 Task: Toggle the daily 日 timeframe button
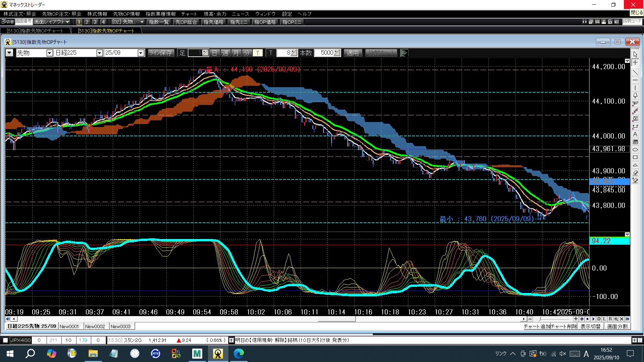click(215, 53)
